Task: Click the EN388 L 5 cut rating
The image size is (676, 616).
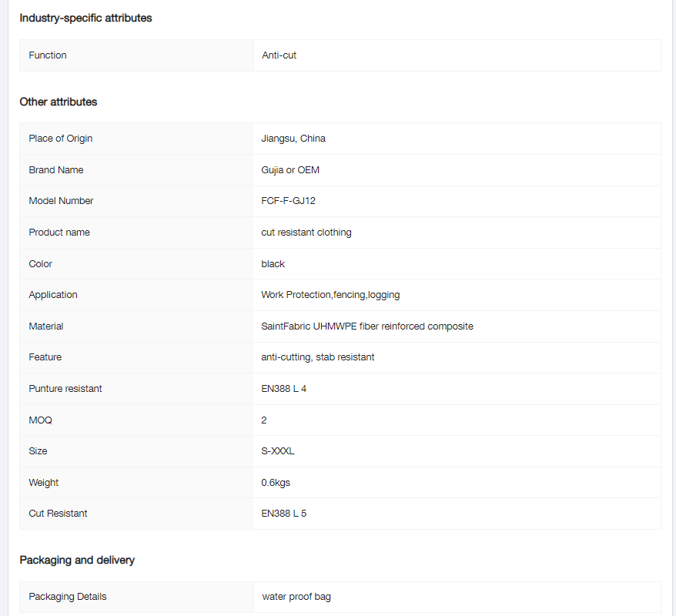Action: point(284,514)
